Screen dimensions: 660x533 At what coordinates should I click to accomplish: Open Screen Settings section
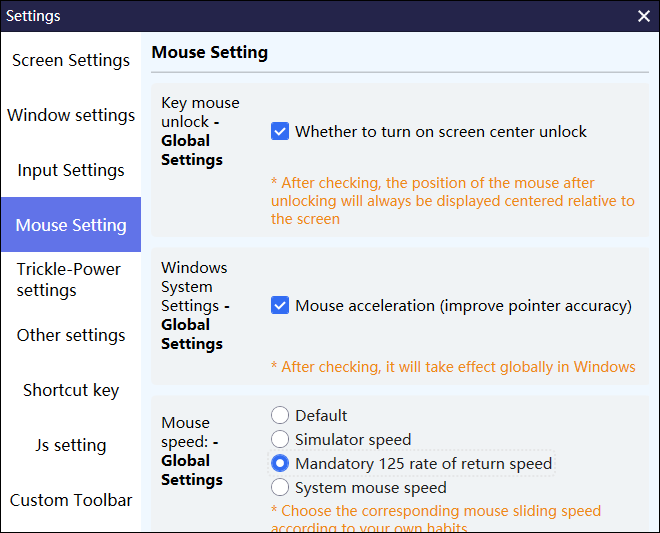pyautogui.click(x=71, y=60)
